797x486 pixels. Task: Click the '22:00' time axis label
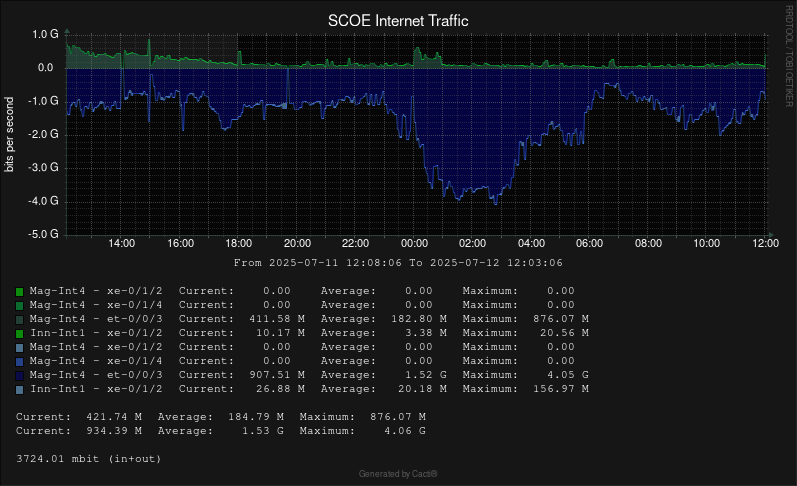point(355,244)
